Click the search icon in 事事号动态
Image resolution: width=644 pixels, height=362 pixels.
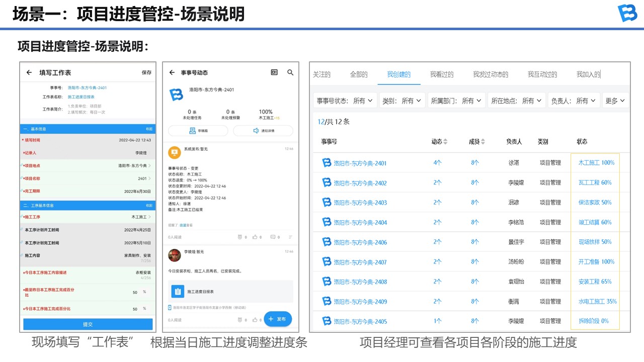tap(290, 72)
